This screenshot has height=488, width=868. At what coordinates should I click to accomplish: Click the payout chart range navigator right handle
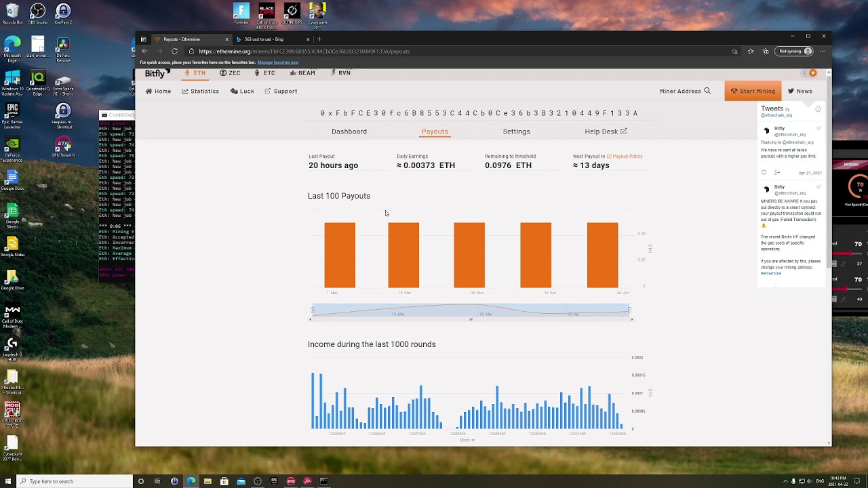tap(629, 310)
